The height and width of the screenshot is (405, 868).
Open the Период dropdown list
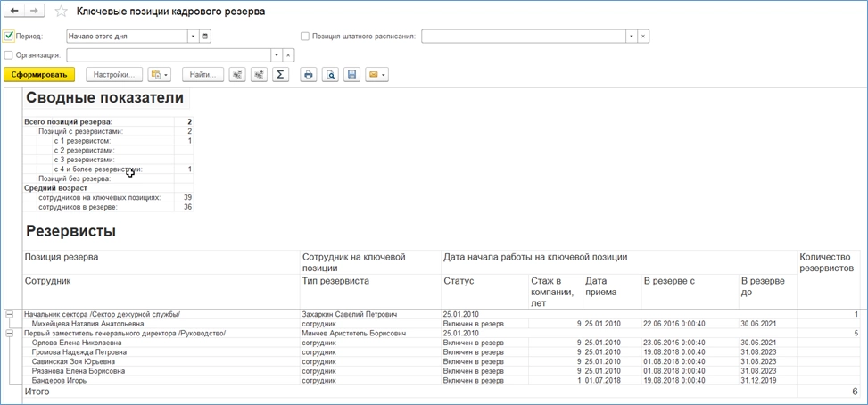pyautogui.click(x=192, y=37)
